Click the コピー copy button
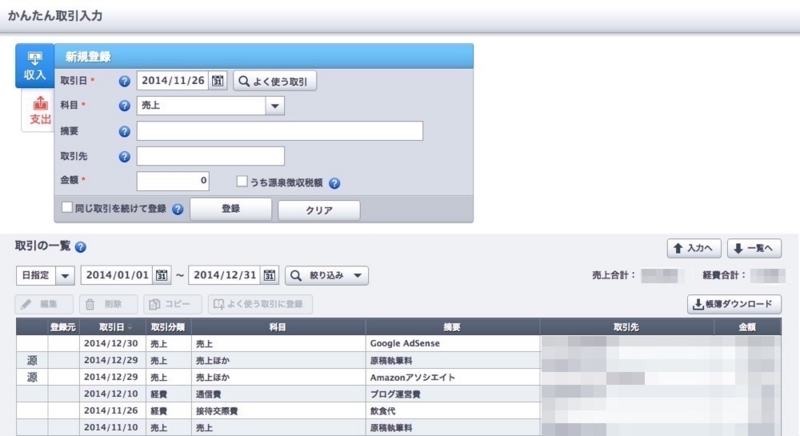Image resolution: width=800 pixels, height=436 pixels. (x=172, y=304)
